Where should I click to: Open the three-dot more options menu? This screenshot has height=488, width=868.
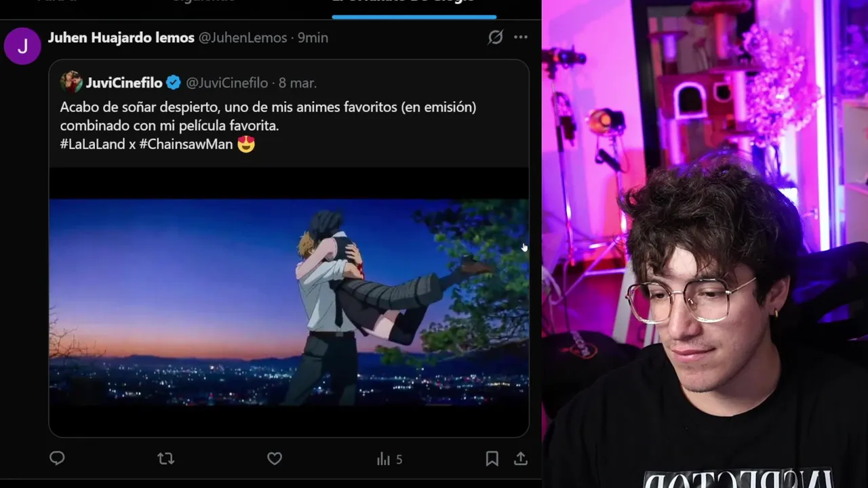tap(521, 37)
